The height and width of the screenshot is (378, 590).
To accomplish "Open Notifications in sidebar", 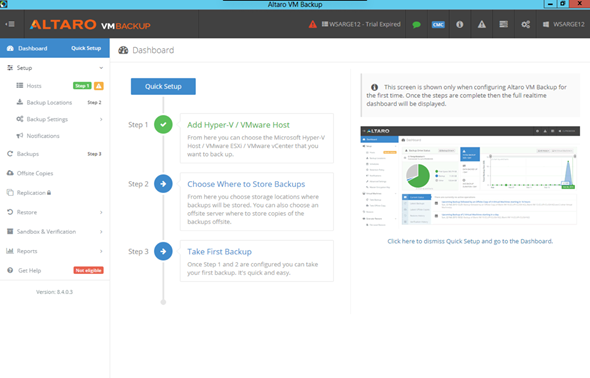I will 43,136.
